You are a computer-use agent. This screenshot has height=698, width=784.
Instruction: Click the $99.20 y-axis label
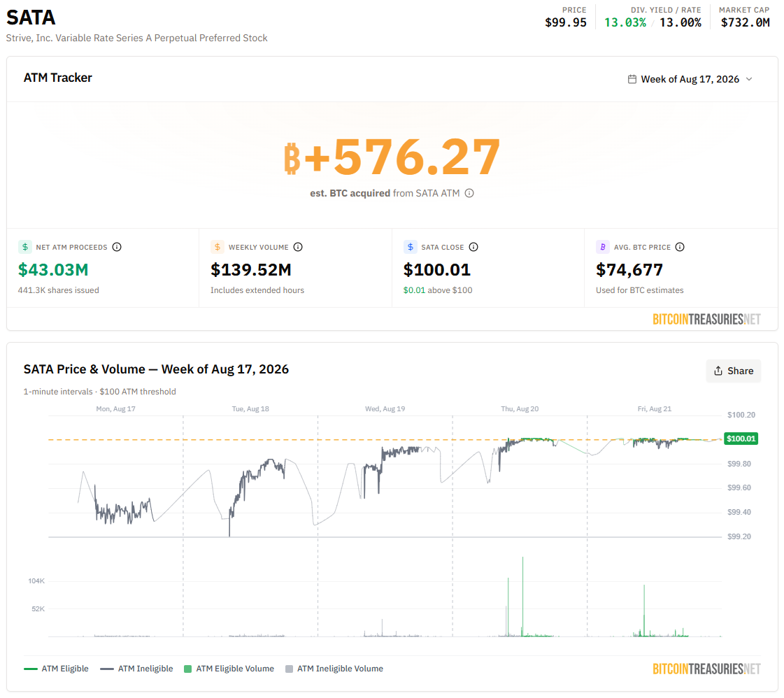click(x=739, y=536)
